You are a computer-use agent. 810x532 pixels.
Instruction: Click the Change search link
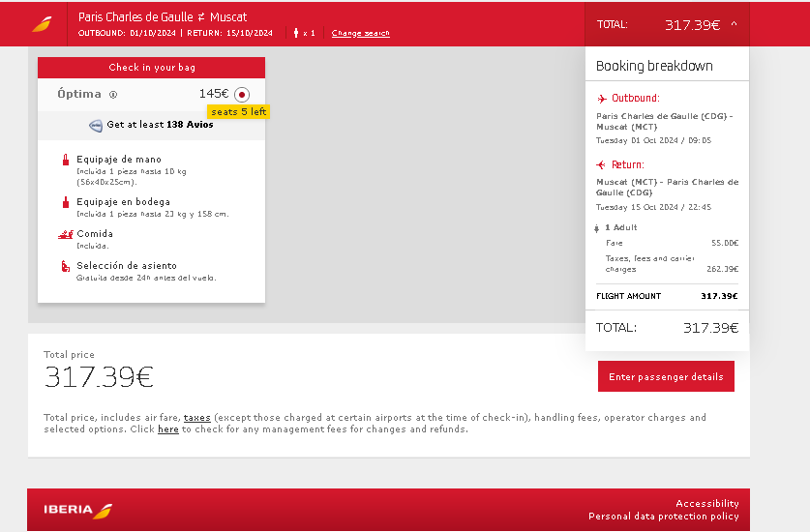click(361, 33)
